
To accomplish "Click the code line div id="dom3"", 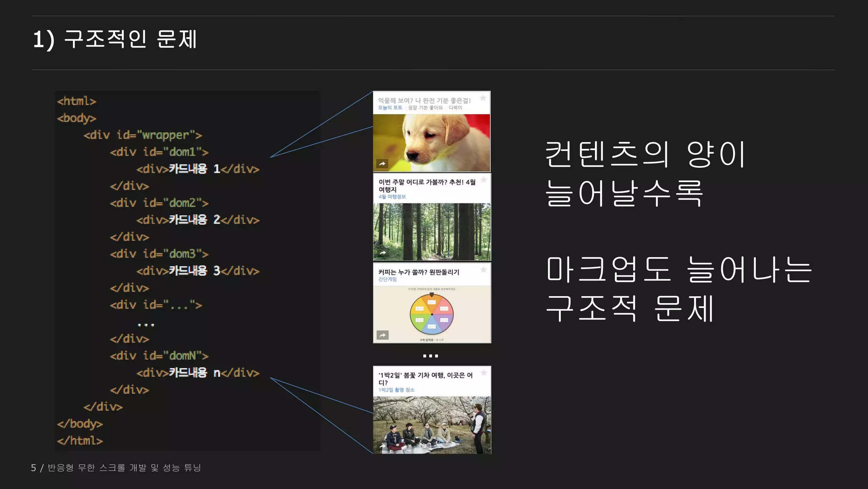I will pyautogui.click(x=159, y=254).
